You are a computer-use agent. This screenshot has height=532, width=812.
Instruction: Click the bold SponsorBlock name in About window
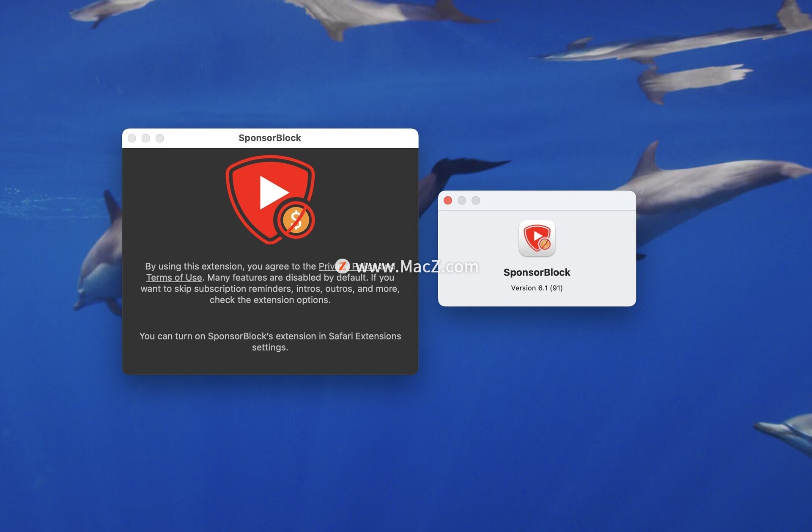click(x=536, y=273)
